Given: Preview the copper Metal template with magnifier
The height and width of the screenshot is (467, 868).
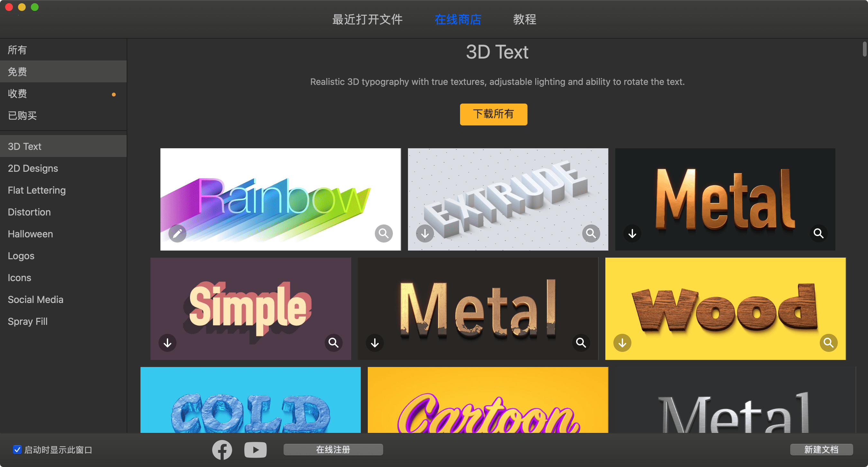Looking at the screenshot, I should (818, 233).
